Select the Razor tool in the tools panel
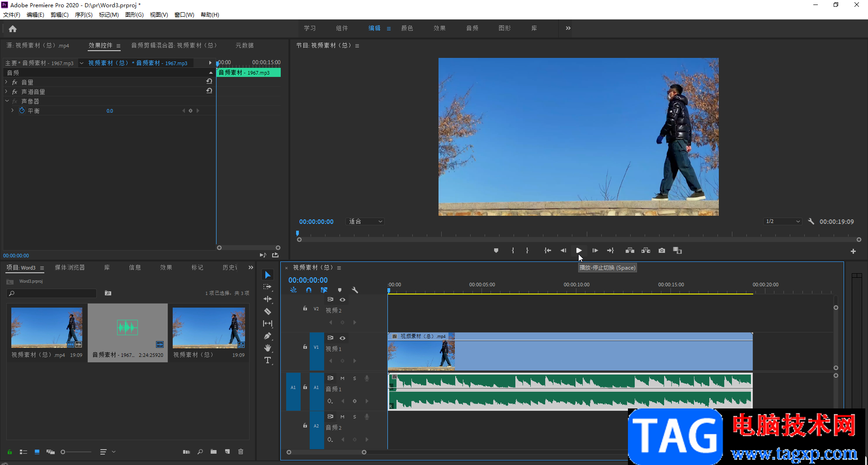The width and height of the screenshot is (868, 465). (x=268, y=311)
